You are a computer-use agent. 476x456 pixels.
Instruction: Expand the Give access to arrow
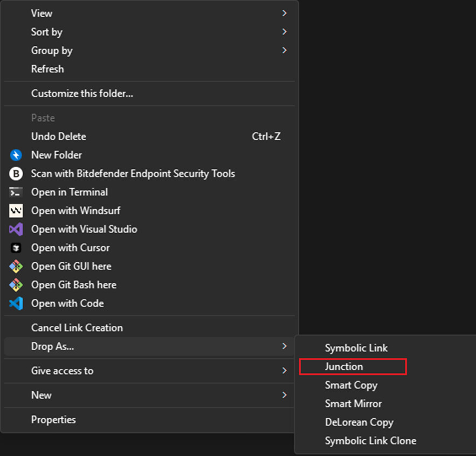point(284,370)
